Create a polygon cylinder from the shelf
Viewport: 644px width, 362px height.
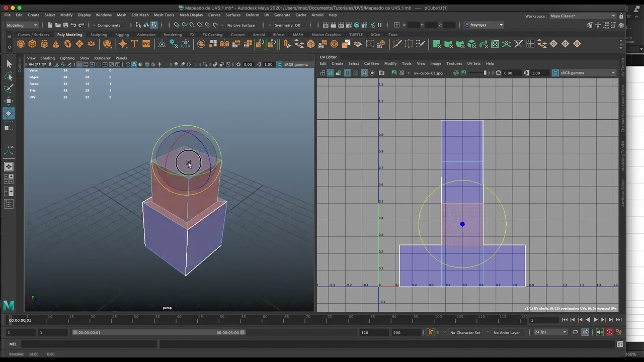click(44, 44)
